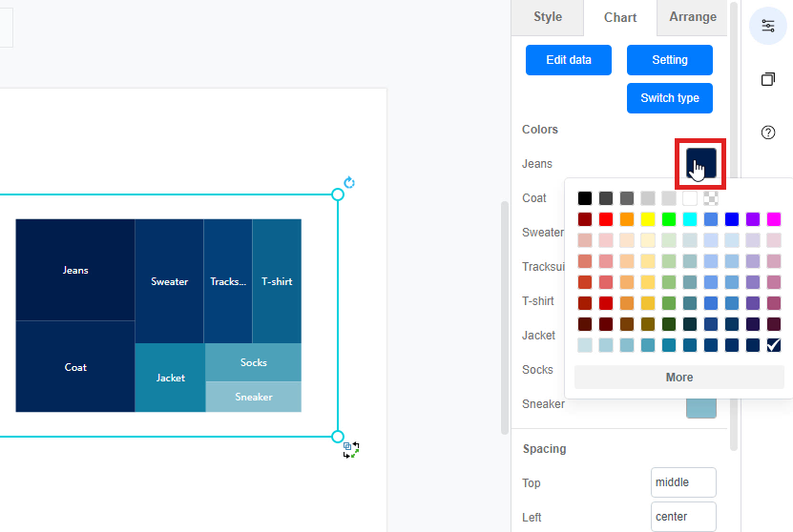Switch to the Arrange tab
The width and height of the screenshot is (793, 532).
(693, 17)
